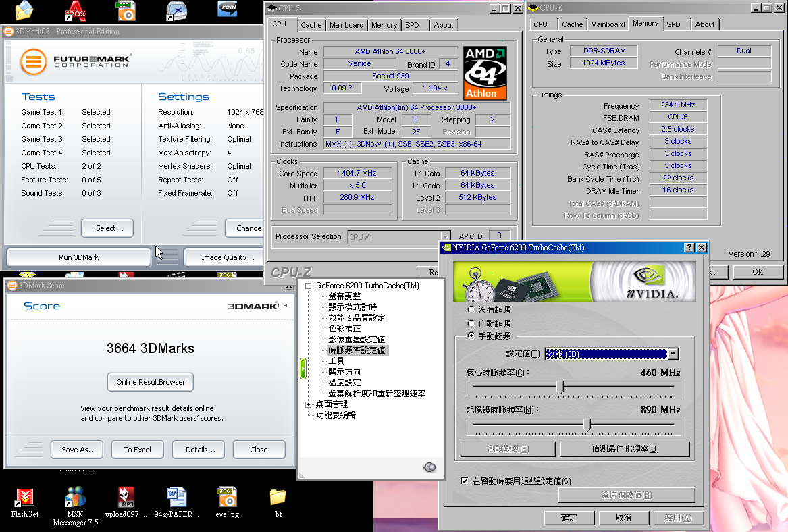Image resolution: width=788 pixels, height=532 pixels.
Task: Open the FlashGet desktop icon
Action: 24,498
